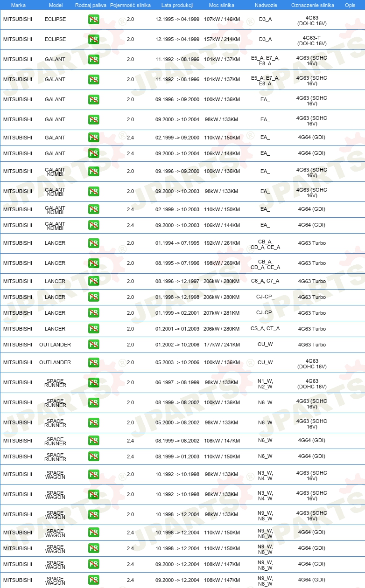Click the Oznaczenie silnika column header
The height and width of the screenshot is (588, 365).
coord(313,5)
